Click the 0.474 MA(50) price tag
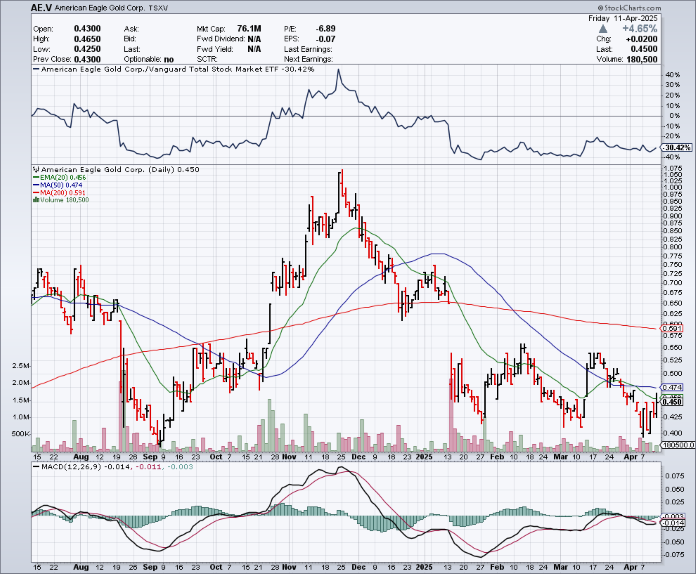 point(673,386)
